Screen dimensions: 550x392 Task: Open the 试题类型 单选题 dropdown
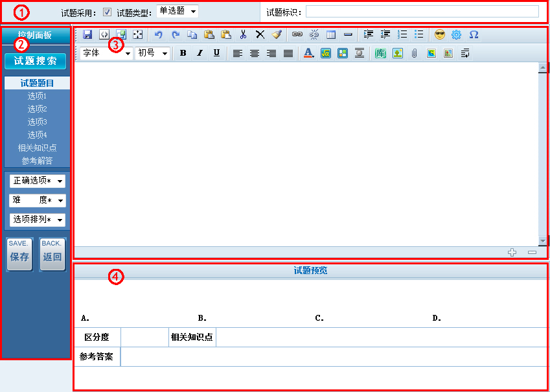[x=178, y=12]
